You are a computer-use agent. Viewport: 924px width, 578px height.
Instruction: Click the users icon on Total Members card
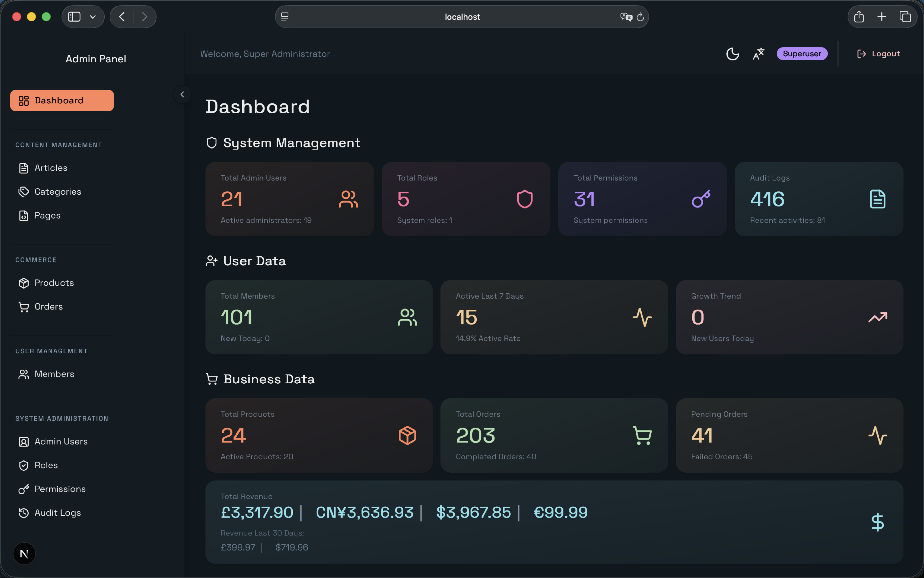coord(407,317)
